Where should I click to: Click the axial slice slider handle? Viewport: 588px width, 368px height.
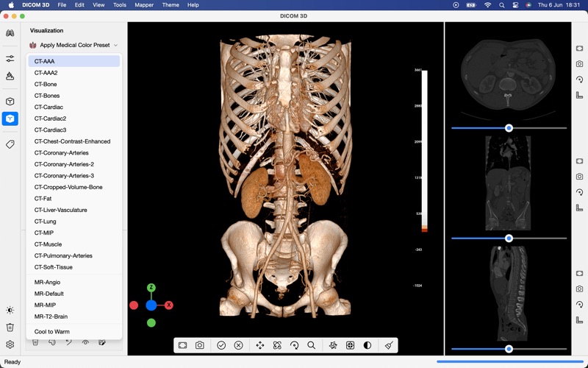(x=509, y=128)
